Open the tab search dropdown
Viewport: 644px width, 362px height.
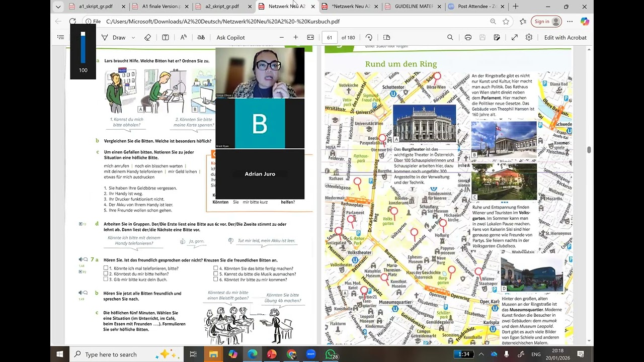point(58,7)
